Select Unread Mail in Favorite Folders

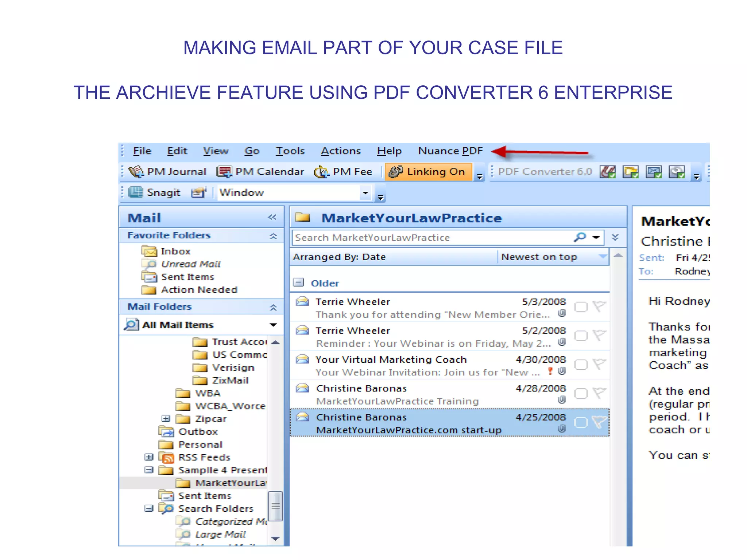[x=181, y=264]
